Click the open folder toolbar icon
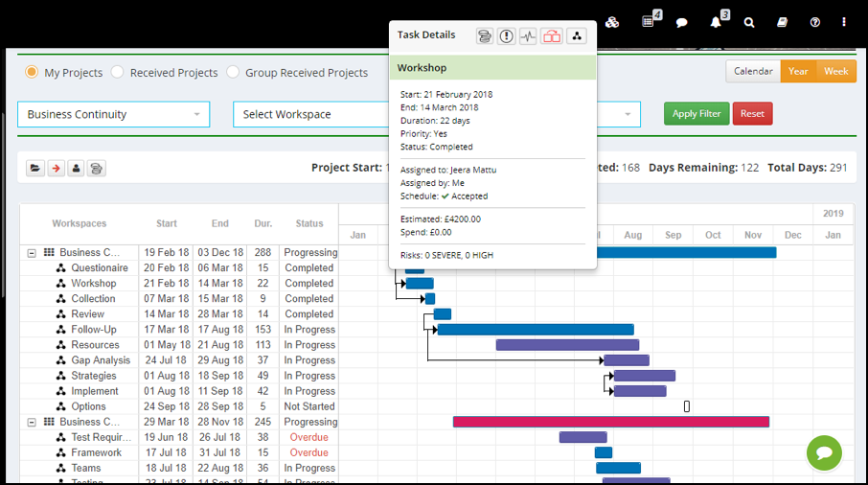This screenshot has width=868, height=485. pos(34,168)
